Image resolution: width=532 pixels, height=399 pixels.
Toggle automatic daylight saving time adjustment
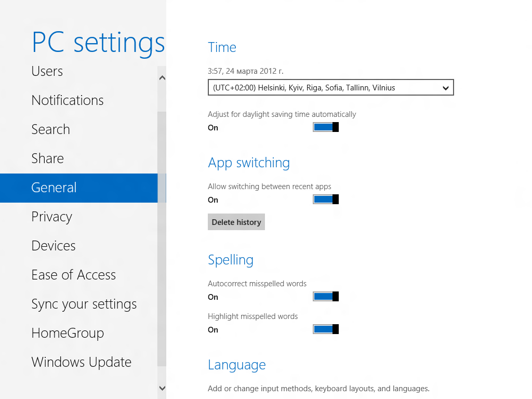pos(326,127)
